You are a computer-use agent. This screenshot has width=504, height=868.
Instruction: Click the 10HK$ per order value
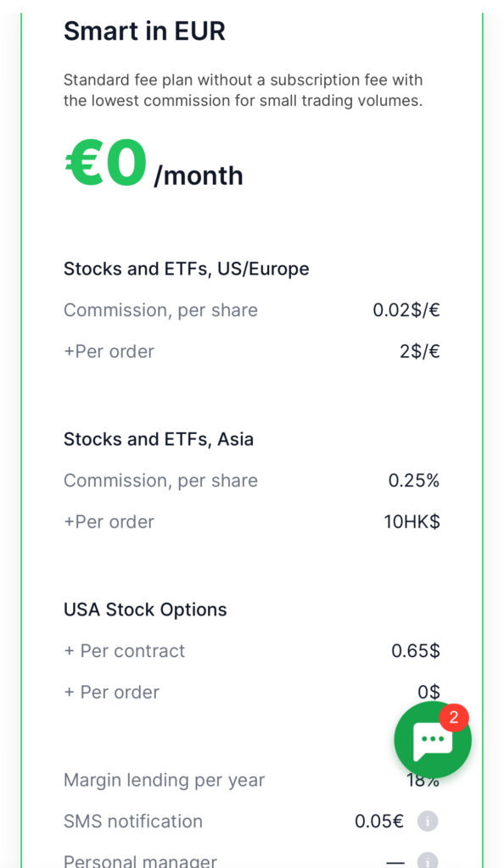(412, 521)
